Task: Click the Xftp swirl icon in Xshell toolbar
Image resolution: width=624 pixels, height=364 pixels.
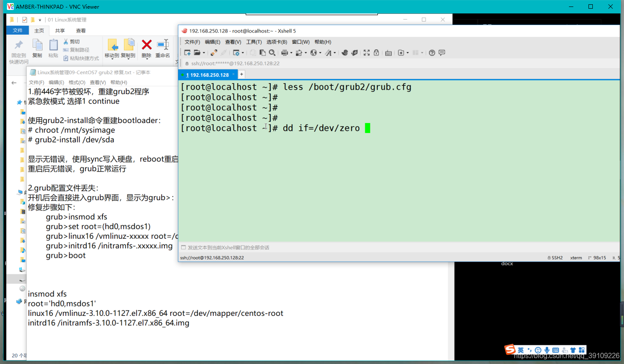Action: coord(344,53)
